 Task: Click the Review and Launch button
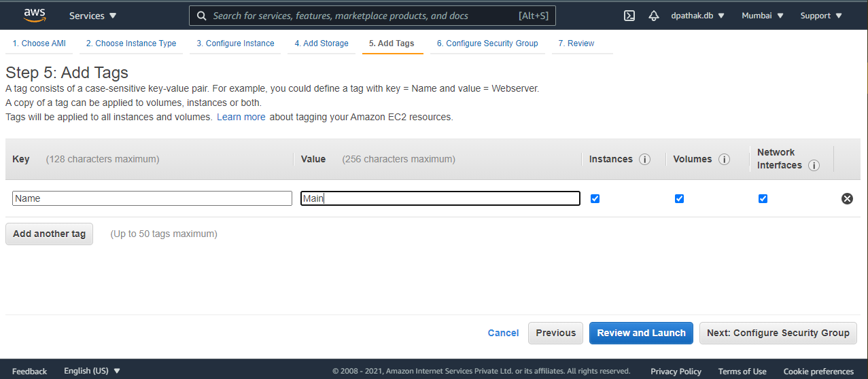[x=641, y=333]
